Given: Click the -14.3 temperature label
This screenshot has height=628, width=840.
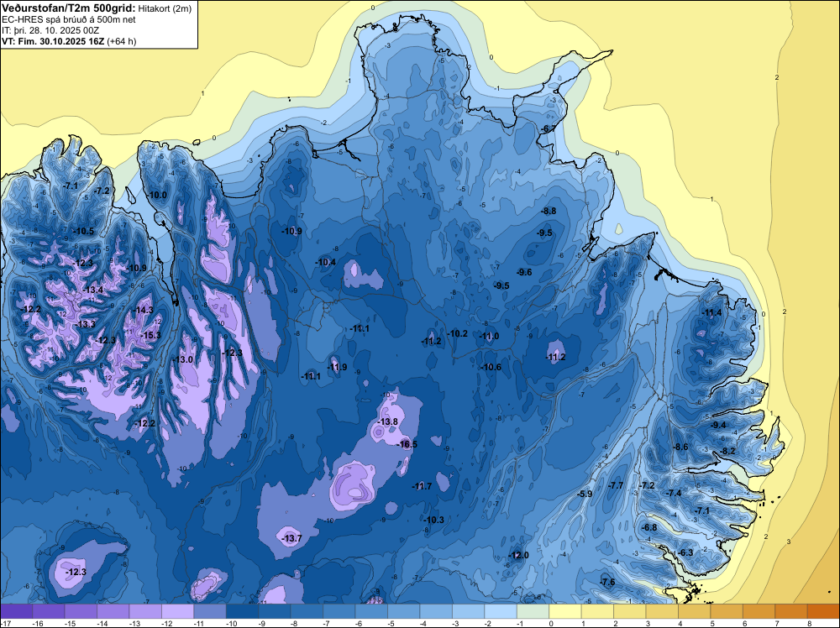Looking at the screenshot, I should pos(143,310).
